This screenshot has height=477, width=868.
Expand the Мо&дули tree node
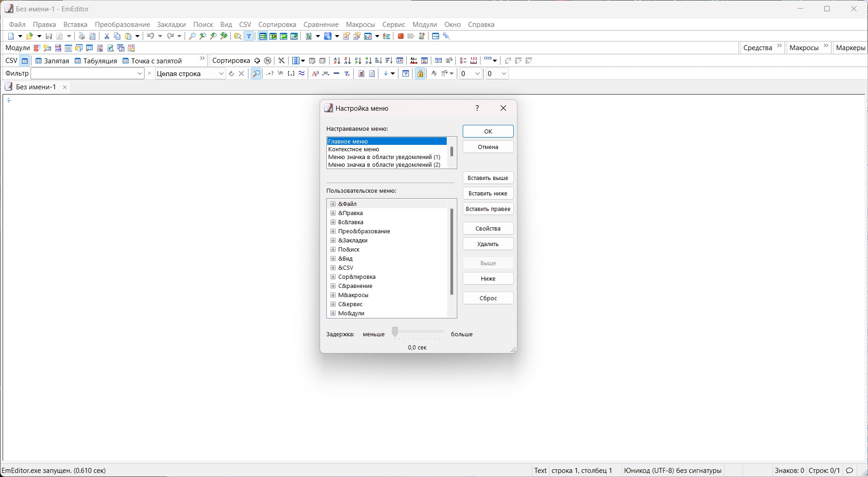tap(333, 313)
